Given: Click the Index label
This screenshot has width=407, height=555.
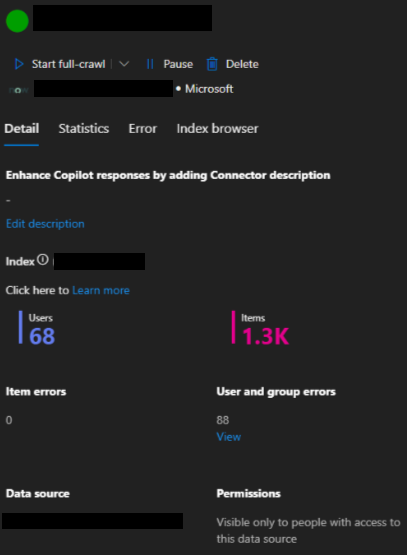Looking at the screenshot, I should [x=20, y=261].
